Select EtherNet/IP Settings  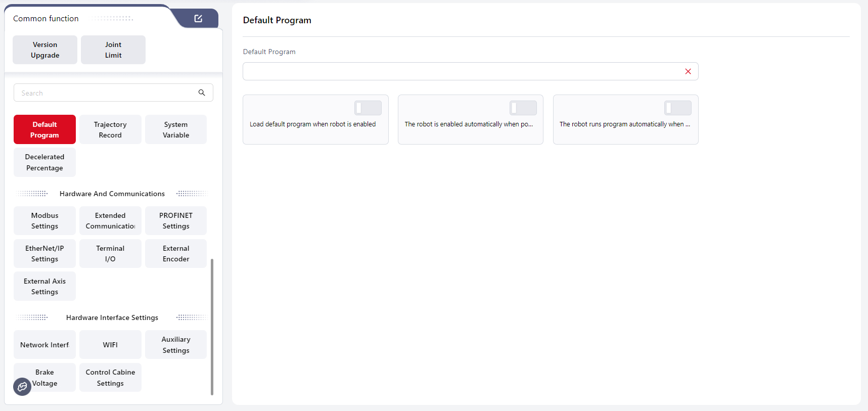[x=44, y=253]
